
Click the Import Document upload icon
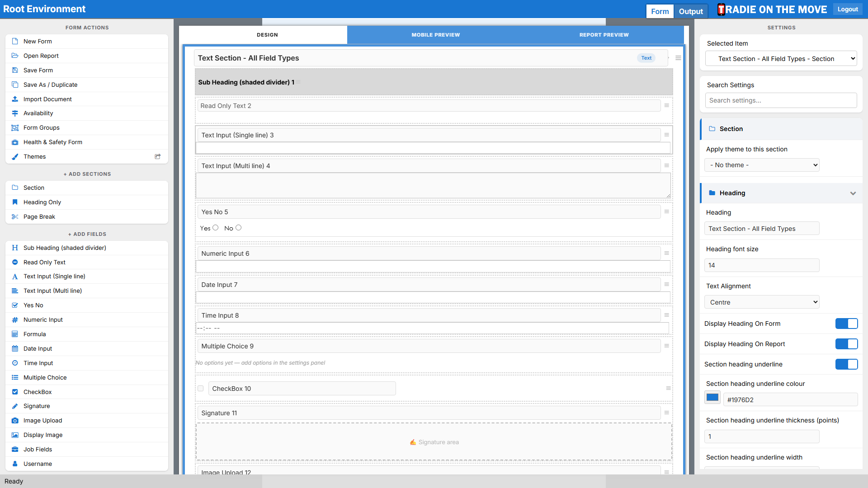[x=15, y=99]
